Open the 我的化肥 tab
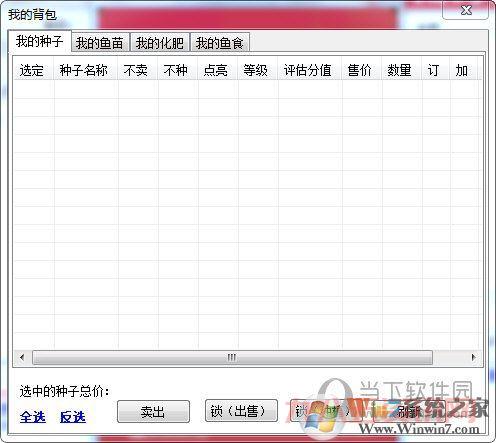Screen dimensions: 496x443 point(160,43)
